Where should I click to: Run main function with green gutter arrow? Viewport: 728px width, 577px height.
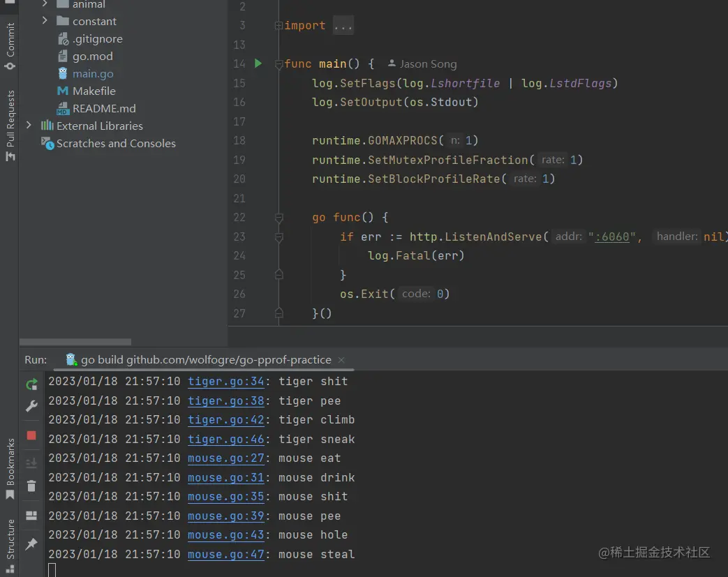[x=258, y=63]
